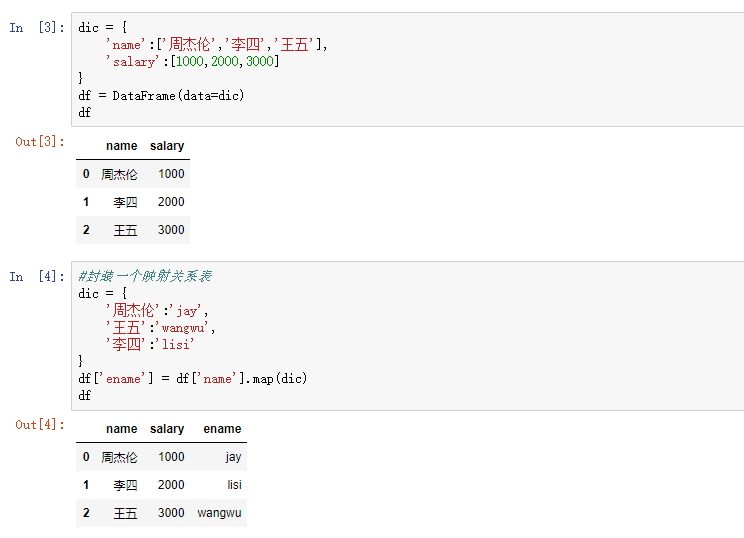Select cell 2000 in Out[3] table
This screenshot has height=538, width=744.
171,202
